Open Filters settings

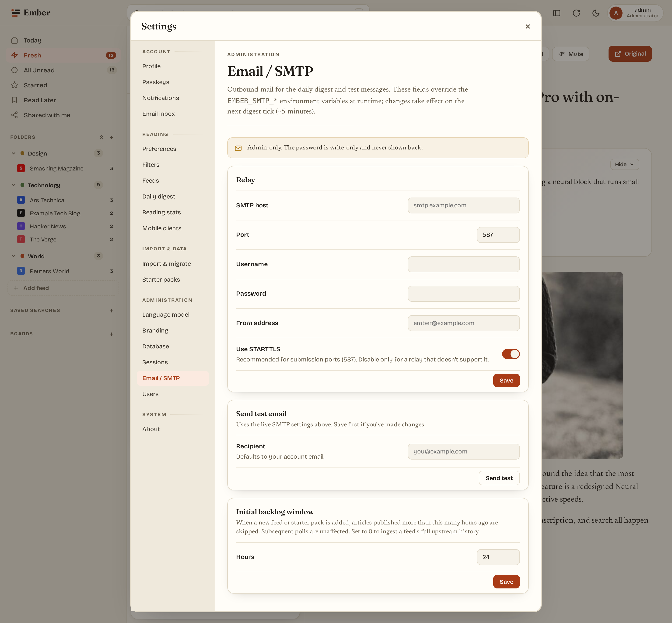point(172,165)
